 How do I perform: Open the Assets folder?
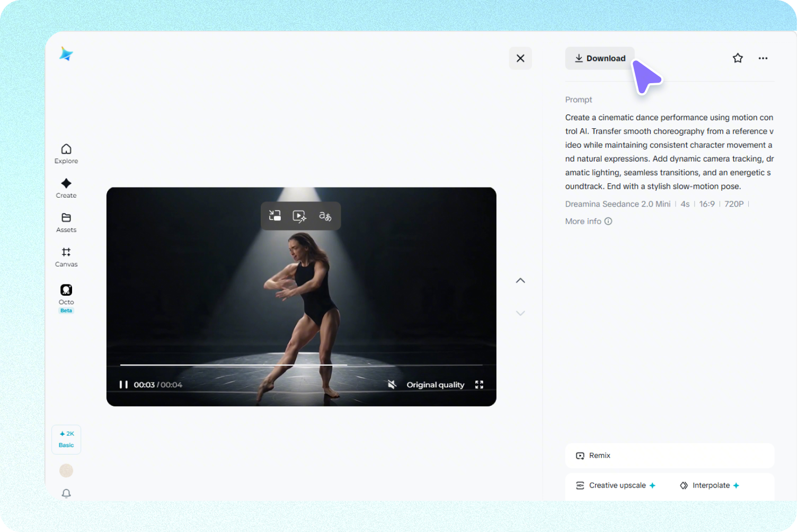pos(66,223)
